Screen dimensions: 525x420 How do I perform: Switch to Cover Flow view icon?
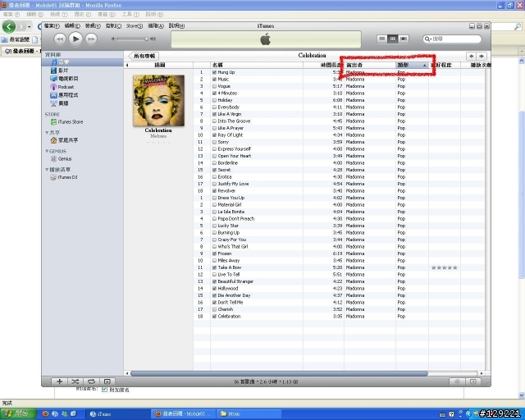coord(404,39)
